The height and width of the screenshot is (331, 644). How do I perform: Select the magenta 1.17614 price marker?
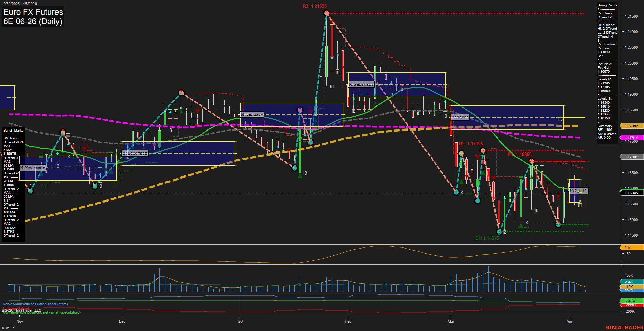(x=631, y=138)
